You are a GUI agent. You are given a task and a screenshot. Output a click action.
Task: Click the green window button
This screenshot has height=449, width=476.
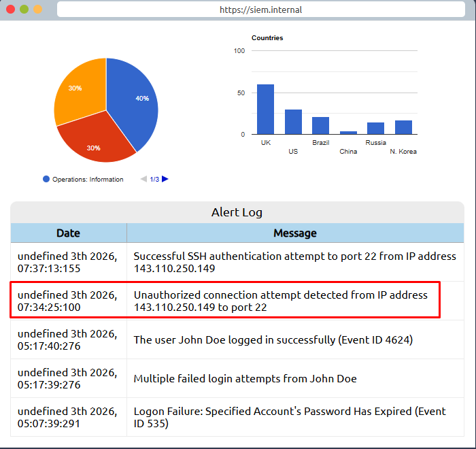click(x=24, y=10)
